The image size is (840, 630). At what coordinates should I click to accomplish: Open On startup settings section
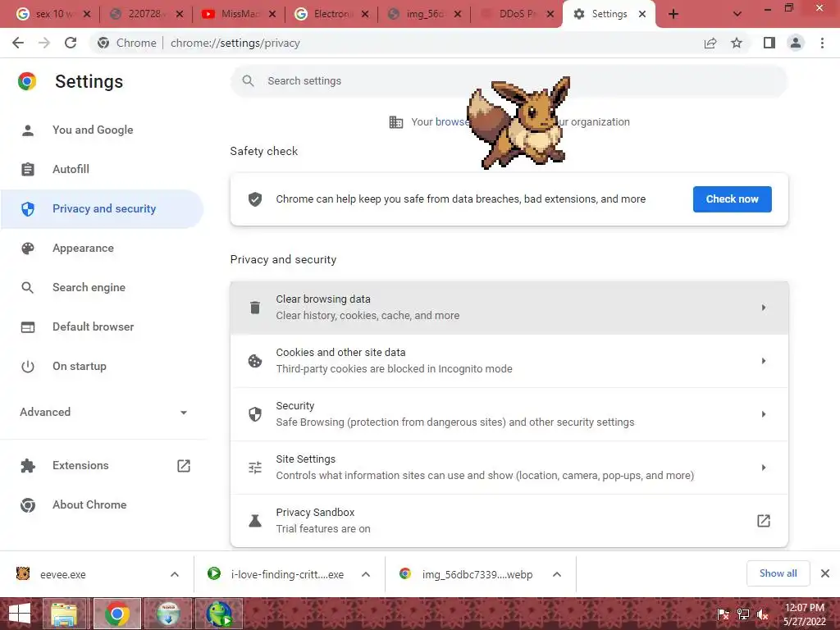[x=102, y=367]
